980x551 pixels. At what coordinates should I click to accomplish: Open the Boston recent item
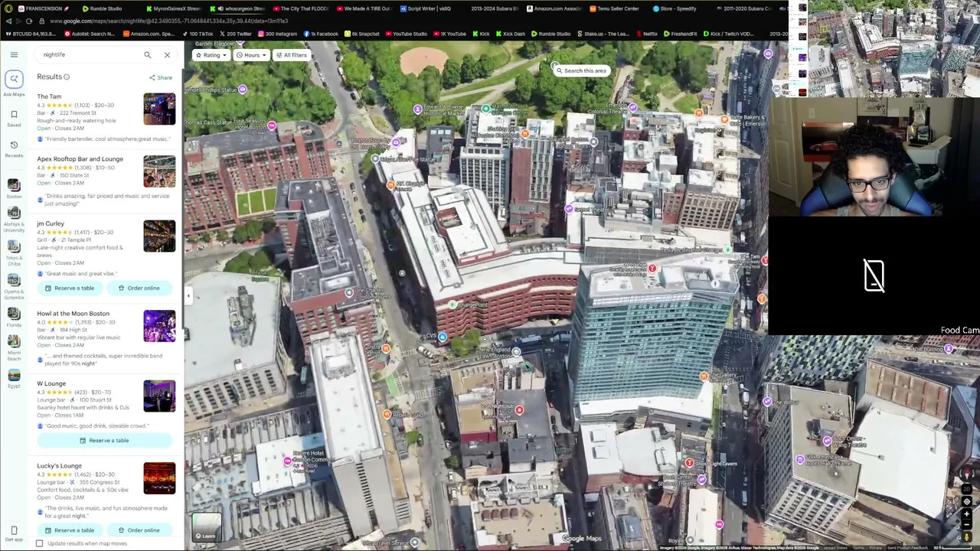14,187
